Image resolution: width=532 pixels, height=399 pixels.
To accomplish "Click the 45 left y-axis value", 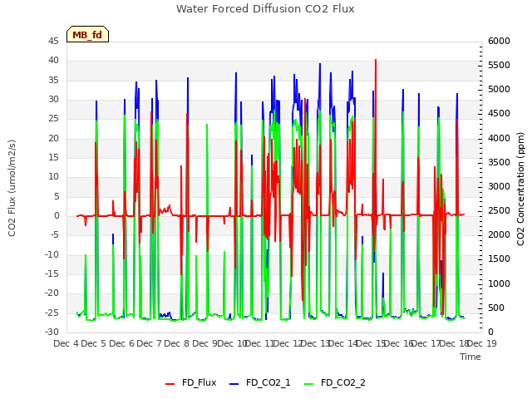I will tap(53, 42).
